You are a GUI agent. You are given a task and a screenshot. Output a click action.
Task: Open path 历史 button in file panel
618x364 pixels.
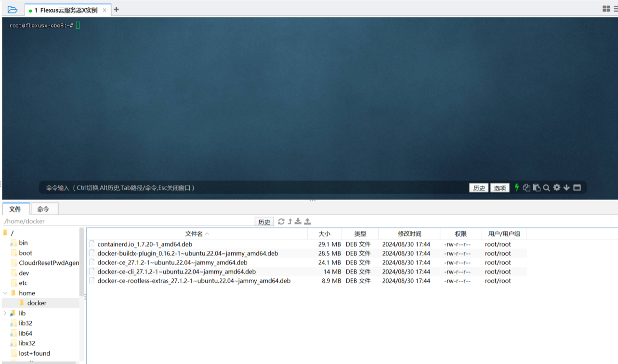(264, 221)
